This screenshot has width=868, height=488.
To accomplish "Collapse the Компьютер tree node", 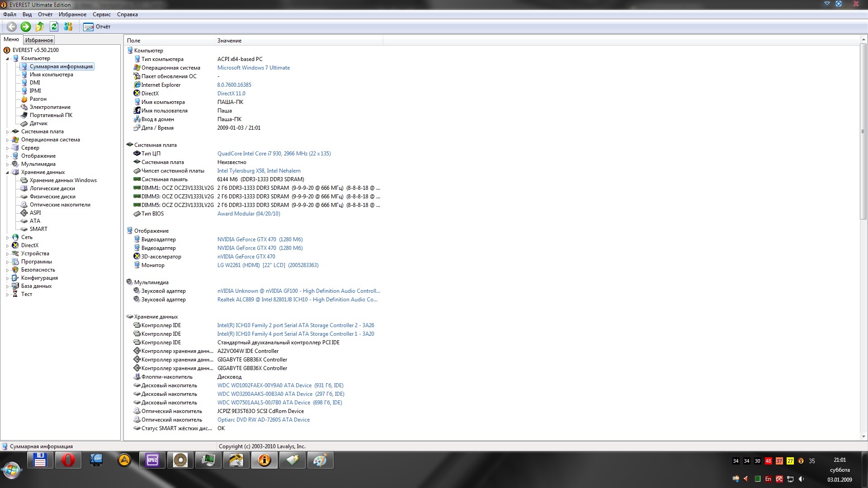I will (x=7, y=59).
